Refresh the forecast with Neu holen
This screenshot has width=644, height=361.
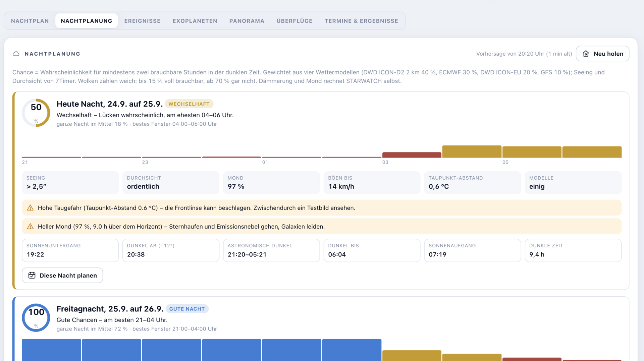click(602, 54)
